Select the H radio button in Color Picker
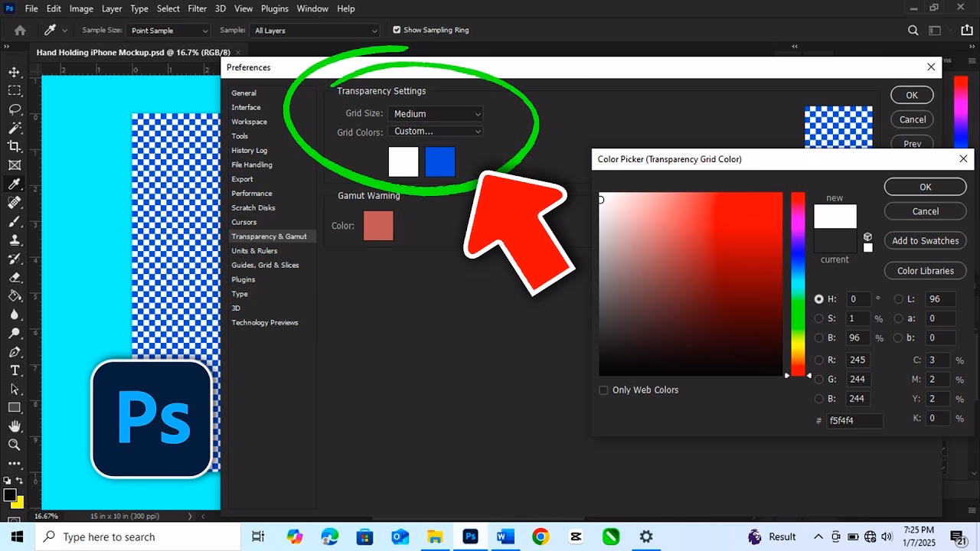This screenshot has width=980, height=551. 818,298
